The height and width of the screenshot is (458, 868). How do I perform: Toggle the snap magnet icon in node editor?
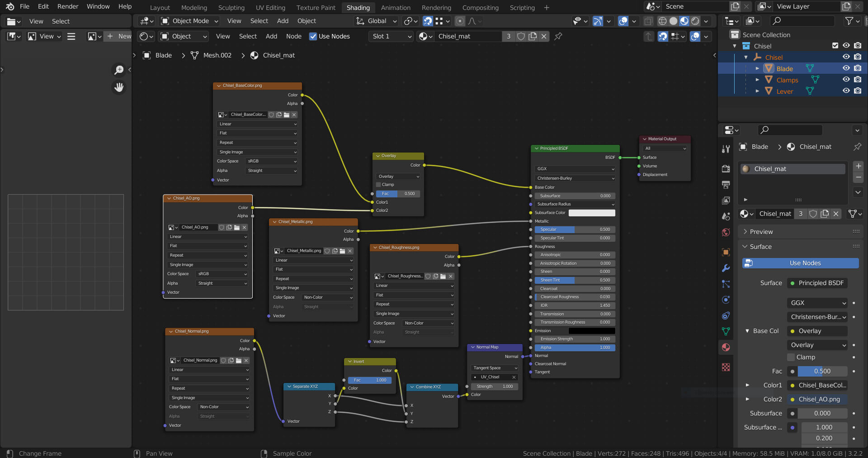pos(663,36)
